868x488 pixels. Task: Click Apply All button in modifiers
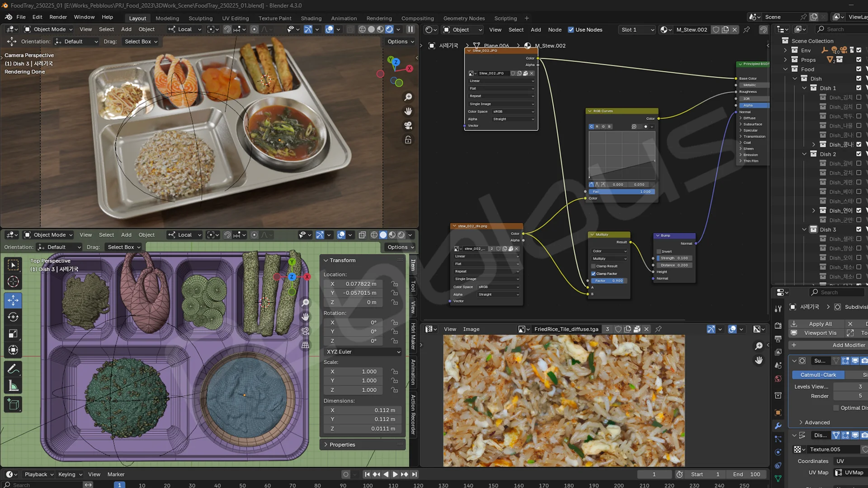(x=820, y=324)
